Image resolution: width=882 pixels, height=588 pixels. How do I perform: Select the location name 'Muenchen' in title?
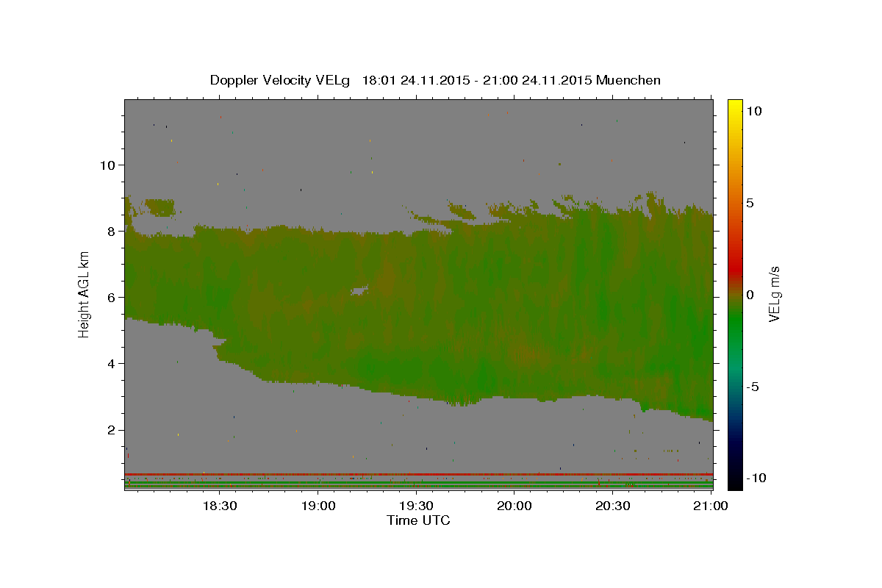click(x=628, y=80)
